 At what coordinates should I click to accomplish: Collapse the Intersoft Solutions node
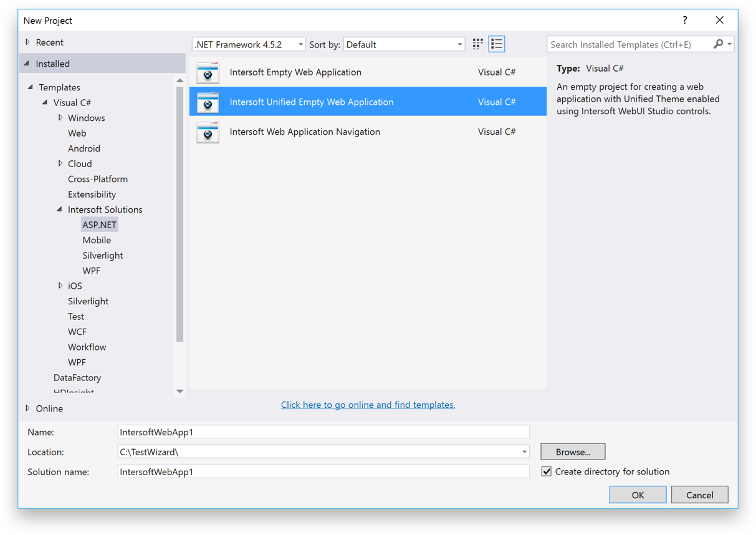[x=60, y=210]
